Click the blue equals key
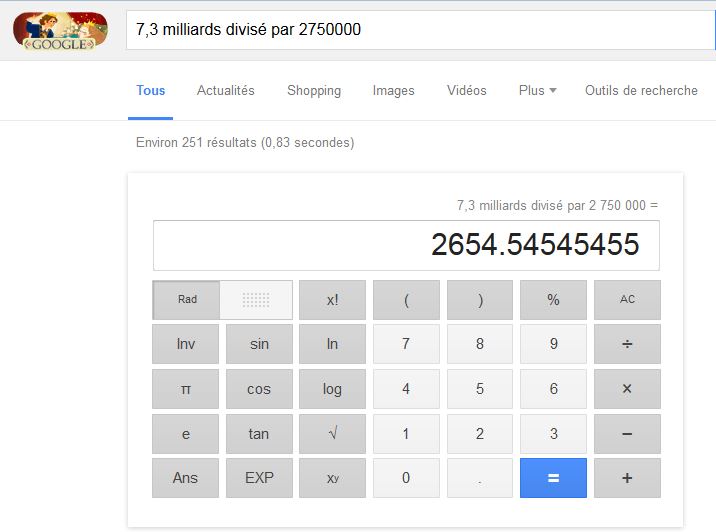The height and width of the screenshot is (532, 716). pos(553,478)
